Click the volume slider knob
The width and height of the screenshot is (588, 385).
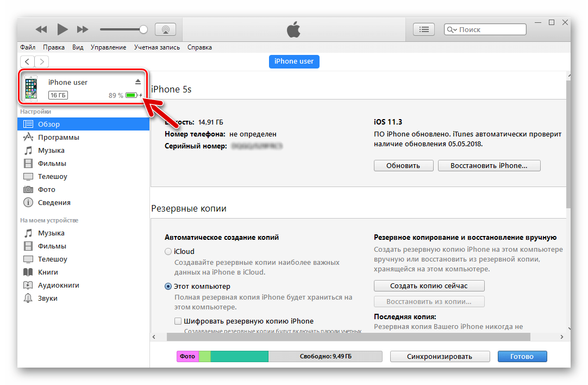(143, 29)
